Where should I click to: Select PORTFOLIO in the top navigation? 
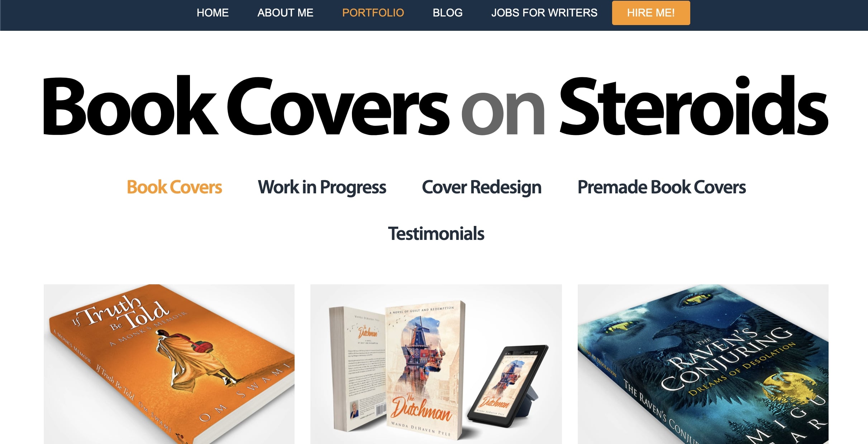click(x=373, y=13)
